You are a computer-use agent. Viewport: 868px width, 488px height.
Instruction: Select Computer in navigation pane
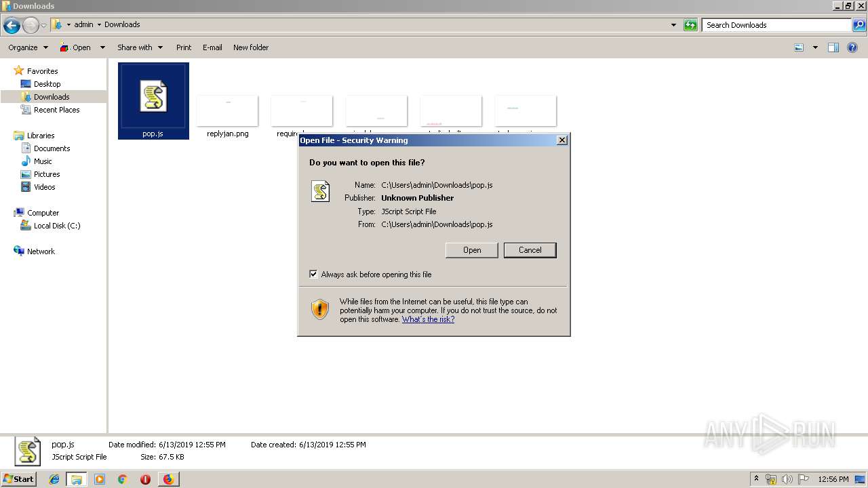[43, 213]
